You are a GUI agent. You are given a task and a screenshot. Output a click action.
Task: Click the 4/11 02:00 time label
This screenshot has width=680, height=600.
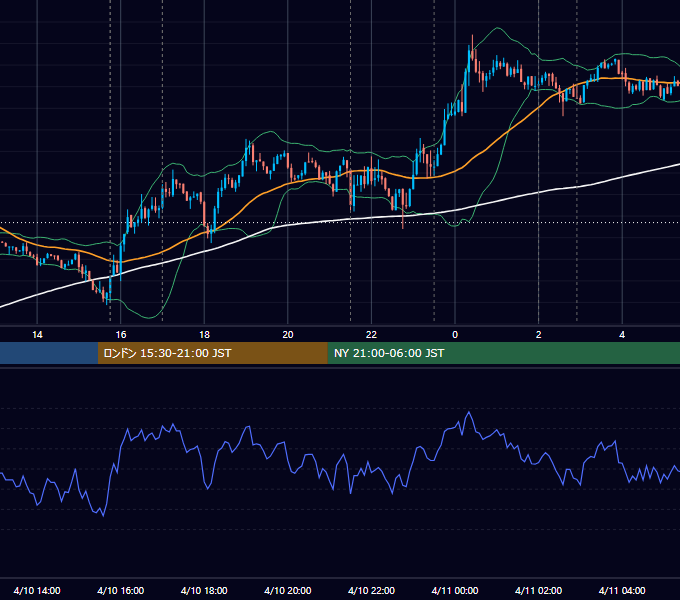pyautogui.click(x=538, y=590)
